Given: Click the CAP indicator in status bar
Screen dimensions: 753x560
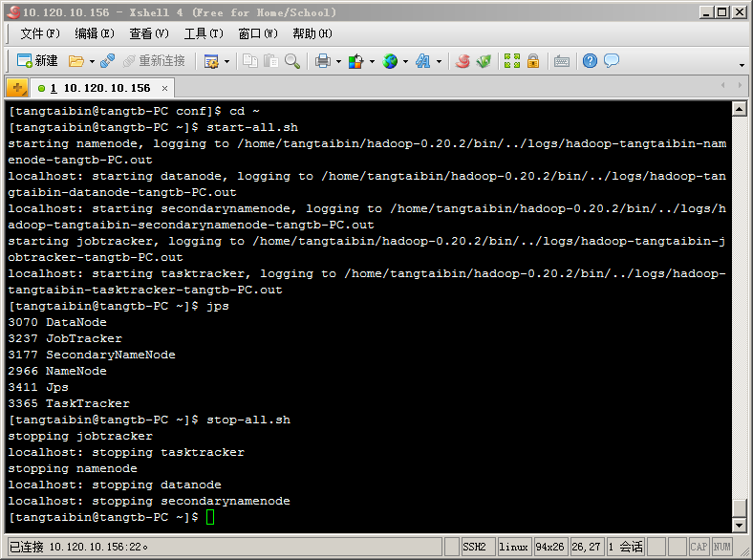Looking at the screenshot, I should tap(699, 547).
